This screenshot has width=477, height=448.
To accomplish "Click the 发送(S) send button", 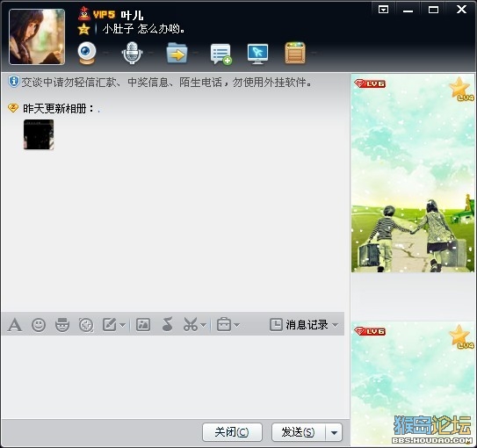I will click(299, 432).
